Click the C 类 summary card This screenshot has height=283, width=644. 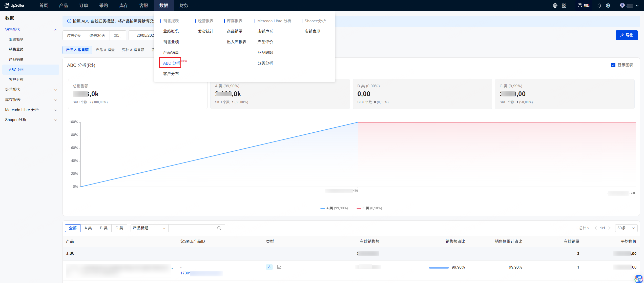pos(565,94)
